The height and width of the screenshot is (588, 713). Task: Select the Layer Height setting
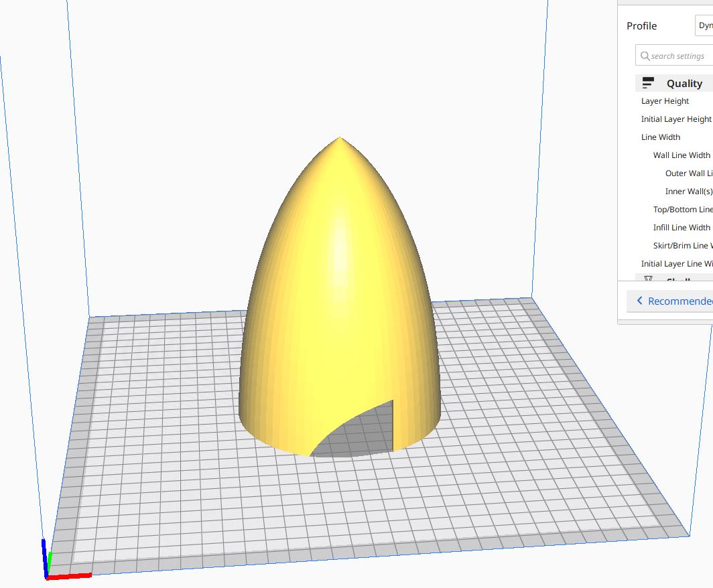coord(665,101)
